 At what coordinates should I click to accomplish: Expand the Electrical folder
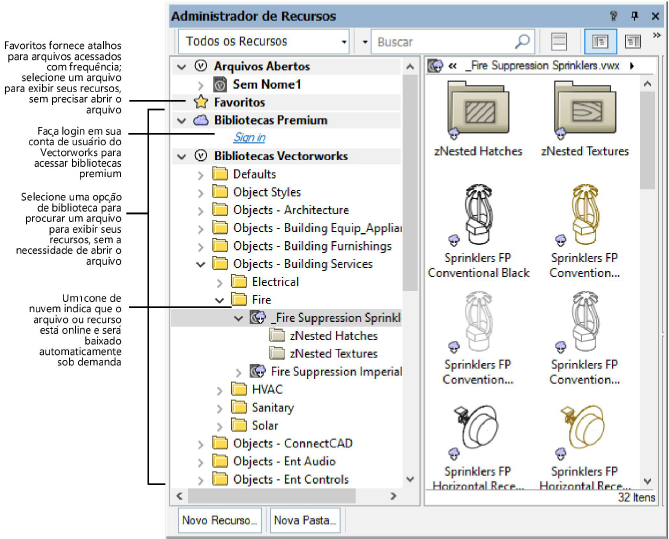click(x=219, y=283)
